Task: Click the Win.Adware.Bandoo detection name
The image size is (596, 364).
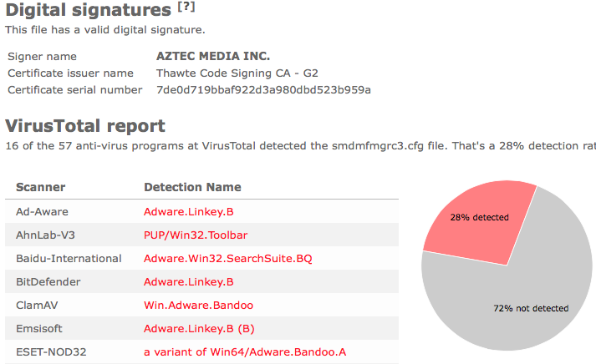Action: click(198, 306)
